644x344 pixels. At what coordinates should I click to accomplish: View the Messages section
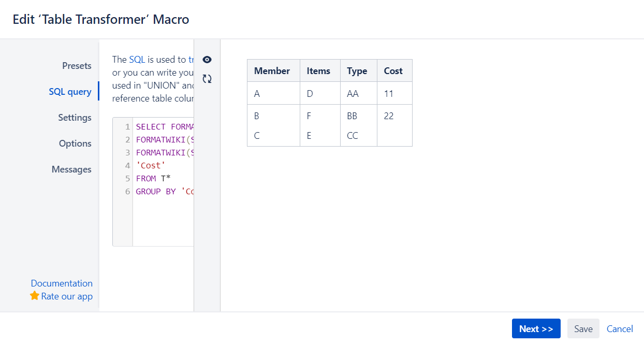[71, 169]
